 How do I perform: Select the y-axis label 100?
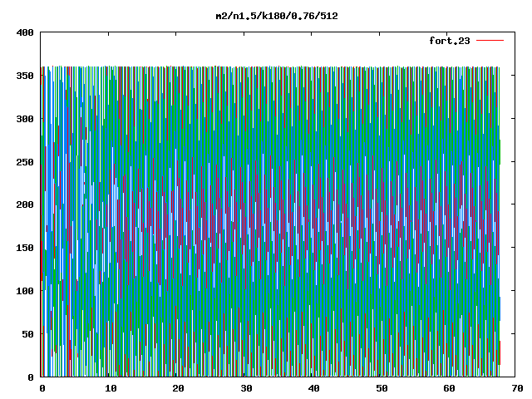(25, 291)
